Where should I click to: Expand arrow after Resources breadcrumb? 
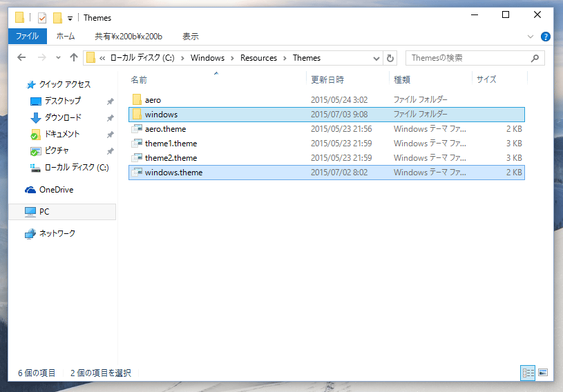point(285,58)
